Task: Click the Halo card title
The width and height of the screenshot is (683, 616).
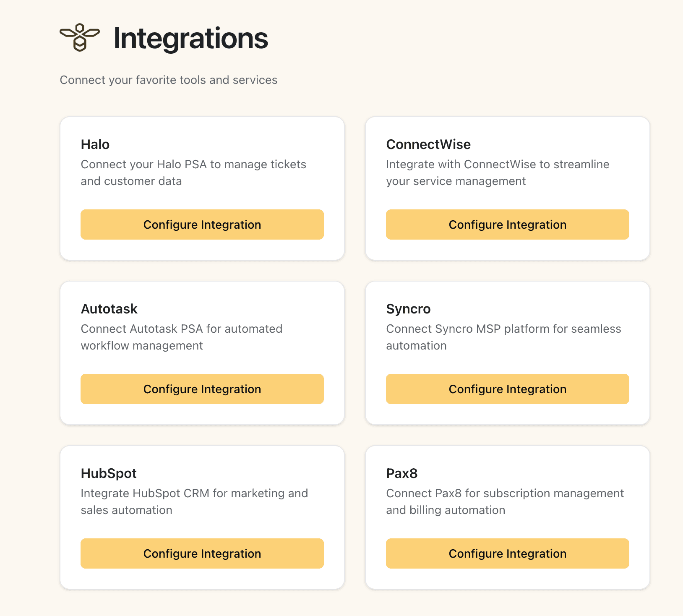Action: tap(95, 144)
